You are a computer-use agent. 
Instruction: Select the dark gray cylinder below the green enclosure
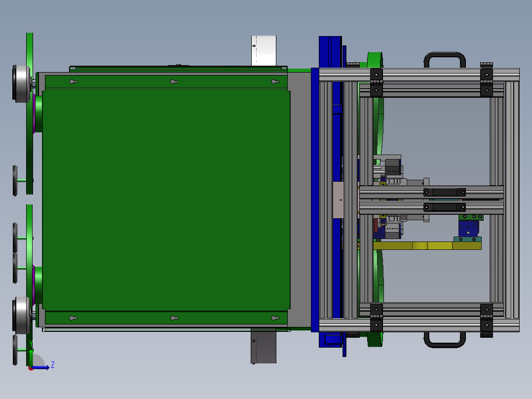(x=264, y=346)
